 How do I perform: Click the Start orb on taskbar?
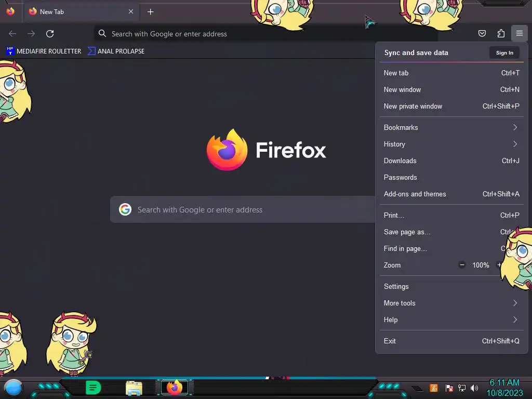[x=14, y=388]
